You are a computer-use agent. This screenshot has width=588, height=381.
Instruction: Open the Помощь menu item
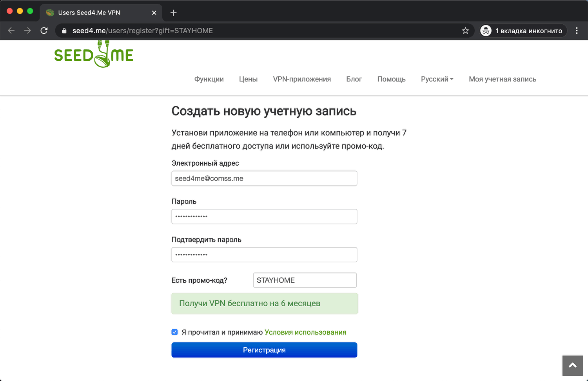[391, 79]
